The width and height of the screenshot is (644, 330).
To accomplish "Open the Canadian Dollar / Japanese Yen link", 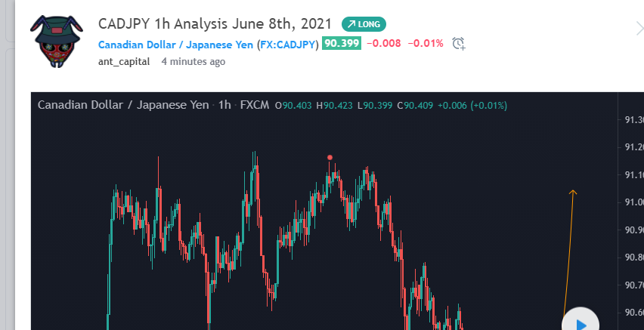I will 175,44.
